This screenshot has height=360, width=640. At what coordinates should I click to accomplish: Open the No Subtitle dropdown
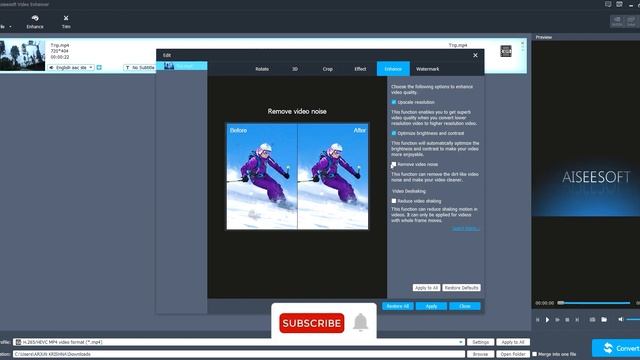[140, 67]
